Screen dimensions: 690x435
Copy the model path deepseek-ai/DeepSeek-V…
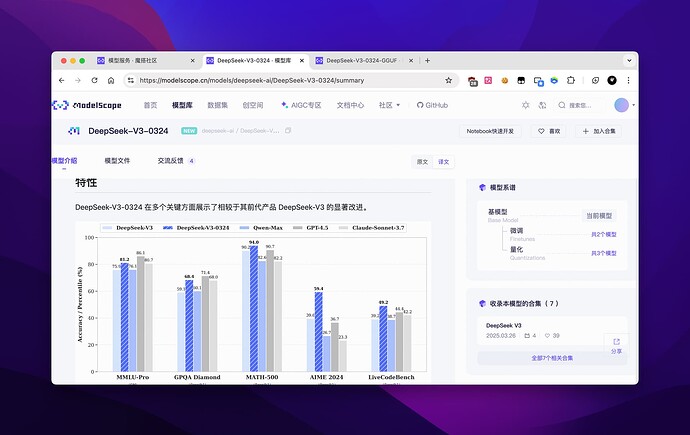click(x=288, y=131)
